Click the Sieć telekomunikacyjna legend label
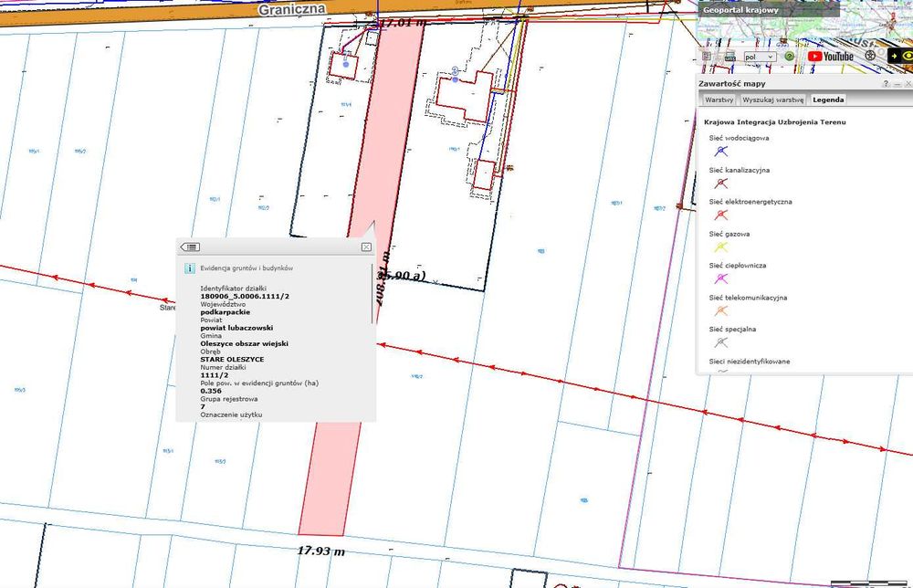The width and height of the screenshot is (913, 588). coord(748,298)
